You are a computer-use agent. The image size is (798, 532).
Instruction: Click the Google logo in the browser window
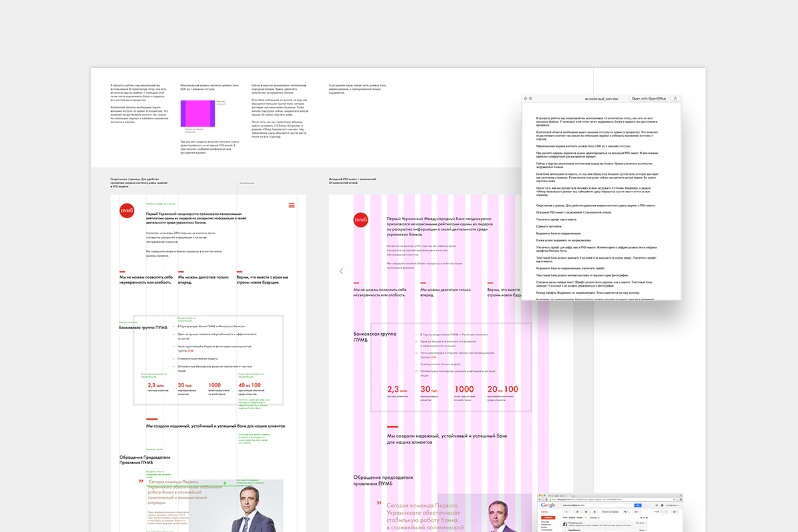point(549,506)
